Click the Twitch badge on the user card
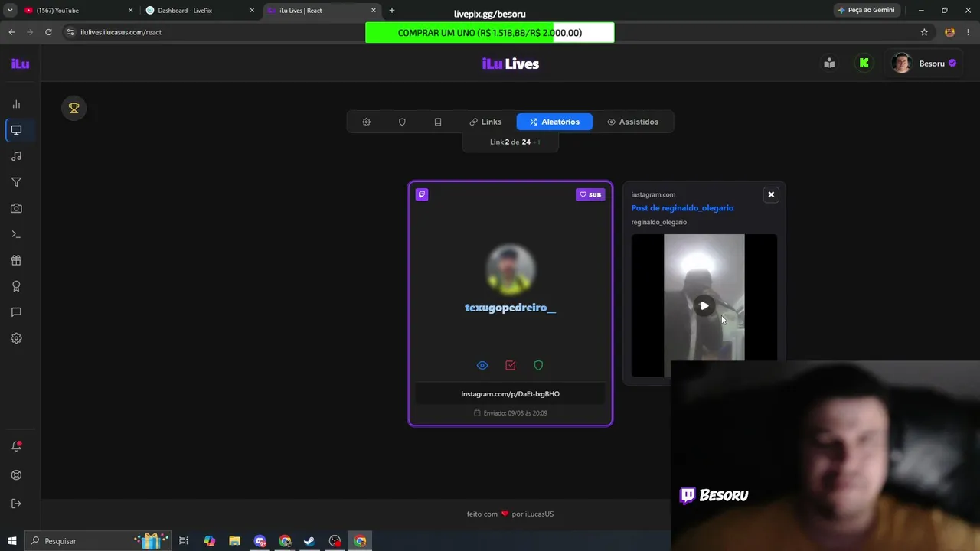Image resolution: width=980 pixels, height=551 pixels. (422, 194)
